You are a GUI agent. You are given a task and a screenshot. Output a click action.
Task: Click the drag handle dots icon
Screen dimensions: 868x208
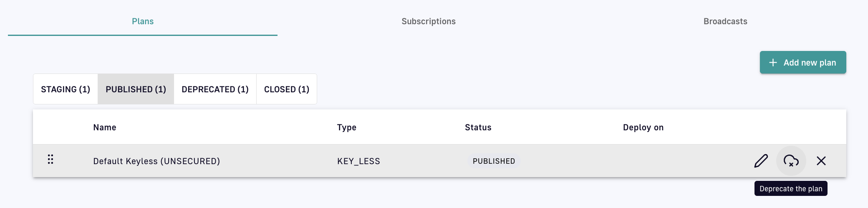tap(50, 159)
